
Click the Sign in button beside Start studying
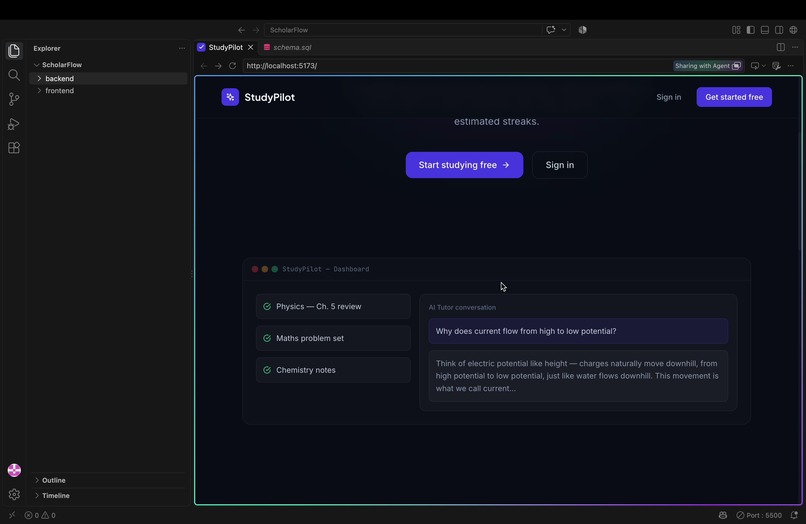click(x=559, y=165)
